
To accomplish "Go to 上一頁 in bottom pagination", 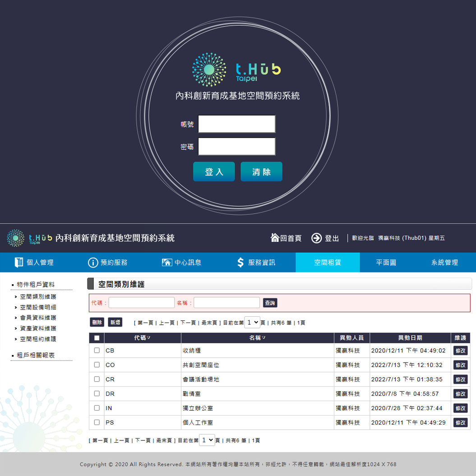I will (121, 440).
